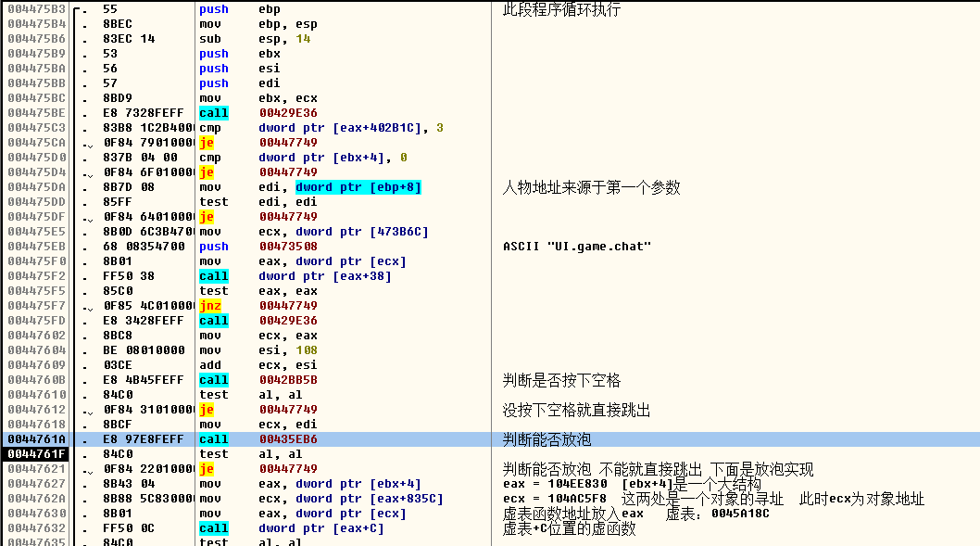Select the 'sub esp, 14' instruction
This screenshot has height=546, width=980.
click(255, 39)
